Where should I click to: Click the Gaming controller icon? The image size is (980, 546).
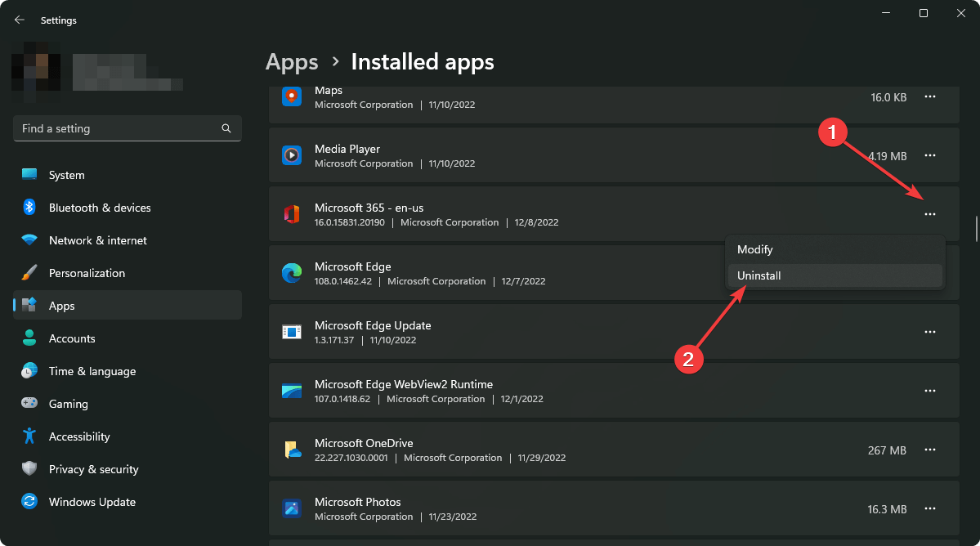pos(29,403)
